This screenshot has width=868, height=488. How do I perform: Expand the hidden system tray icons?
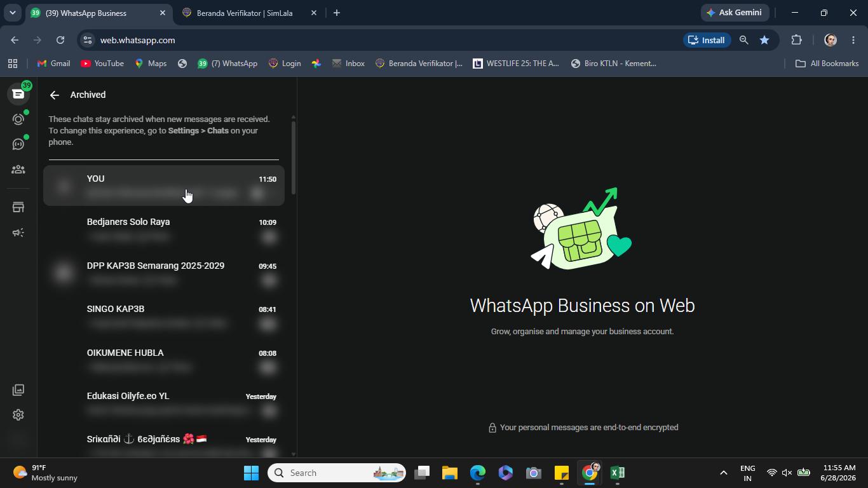point(723,473)
